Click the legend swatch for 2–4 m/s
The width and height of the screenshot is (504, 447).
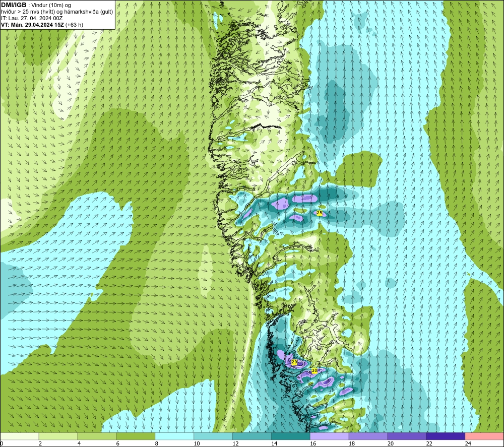(x=58, y=436)
